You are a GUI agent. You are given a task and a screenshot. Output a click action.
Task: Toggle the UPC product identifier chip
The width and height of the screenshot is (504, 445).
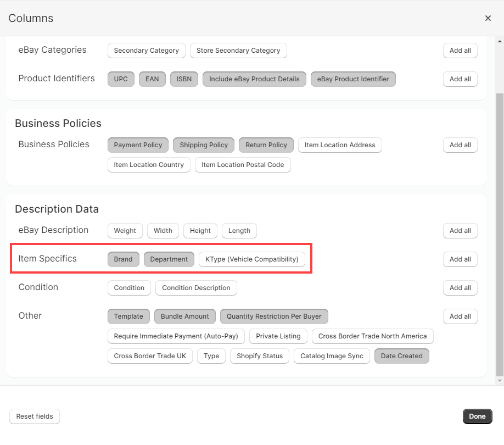(x=121, y=79)
